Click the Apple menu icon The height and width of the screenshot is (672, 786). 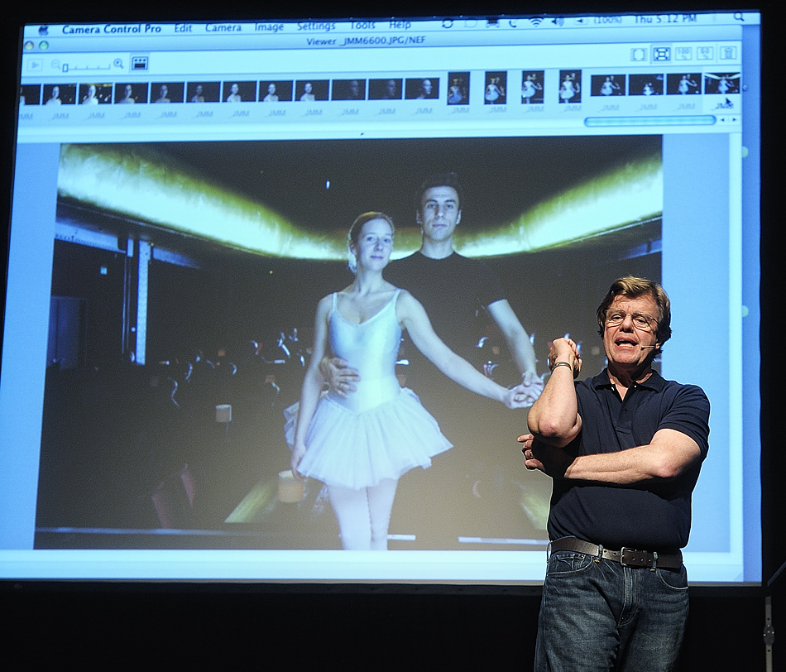pyautogui.click(x=43, y=31)
